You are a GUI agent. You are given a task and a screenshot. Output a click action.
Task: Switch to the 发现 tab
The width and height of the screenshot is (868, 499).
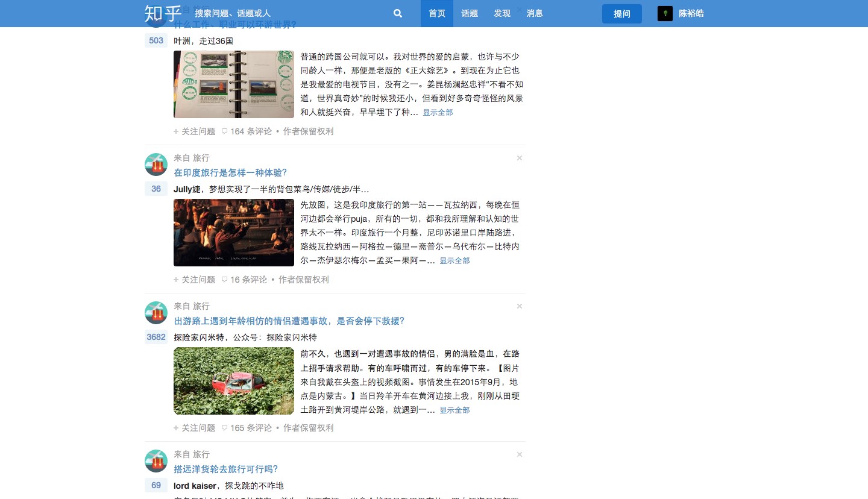point(502,13)
